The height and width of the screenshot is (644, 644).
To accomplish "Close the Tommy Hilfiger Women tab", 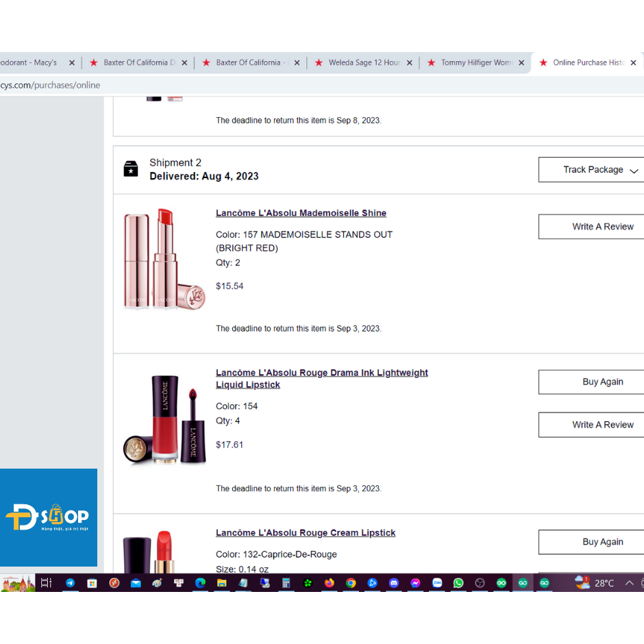I will 521,62.
